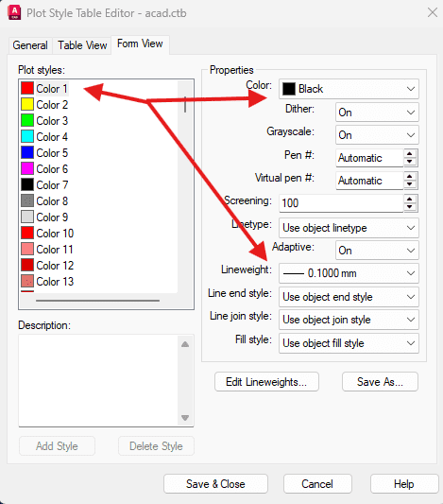Open the Dither On dropdown
The height and width of the screenshot is (504, 443).
377,113
